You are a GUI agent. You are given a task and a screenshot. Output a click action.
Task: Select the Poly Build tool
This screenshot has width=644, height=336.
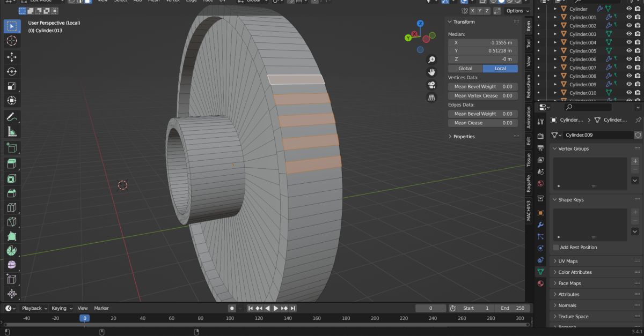[x=12, y=236]
